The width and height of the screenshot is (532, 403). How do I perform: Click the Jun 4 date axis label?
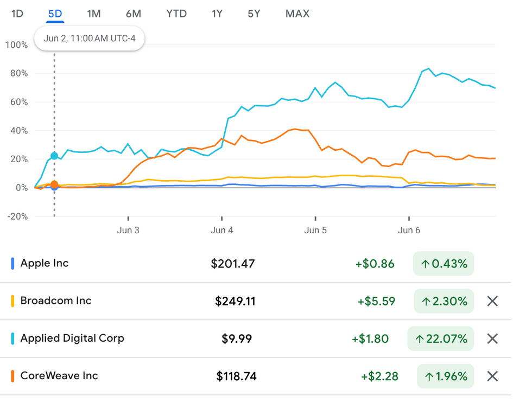coord(221,230)
